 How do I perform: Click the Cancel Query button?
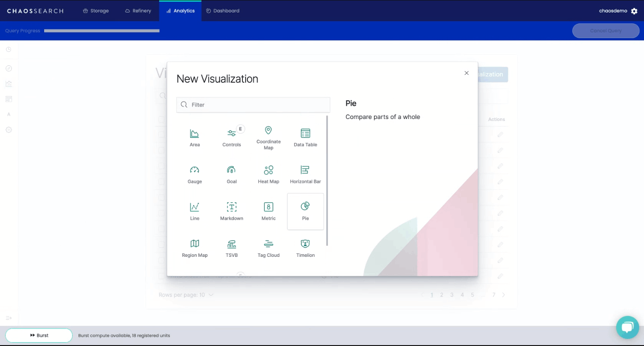605,30
